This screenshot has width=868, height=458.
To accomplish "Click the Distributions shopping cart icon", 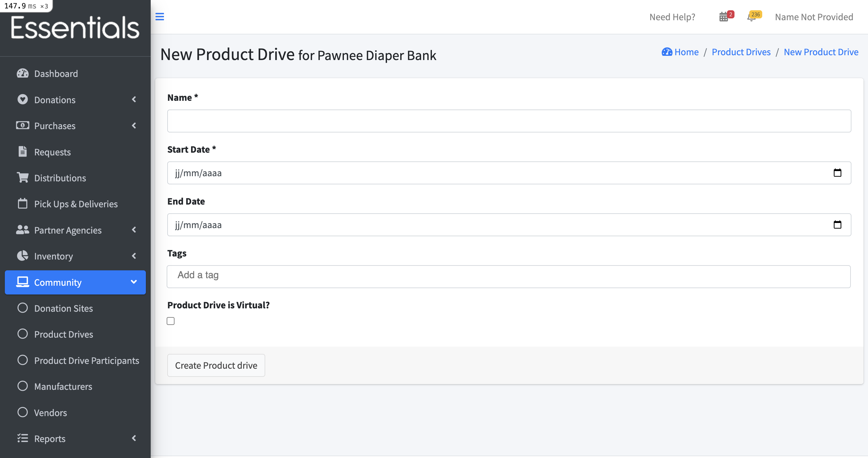I will point(23,177).
